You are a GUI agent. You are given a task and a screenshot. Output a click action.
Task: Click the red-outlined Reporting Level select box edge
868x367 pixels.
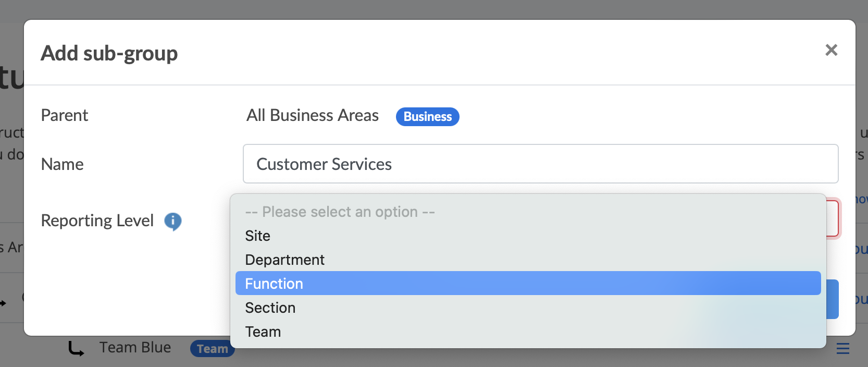(x=833, y=218)
